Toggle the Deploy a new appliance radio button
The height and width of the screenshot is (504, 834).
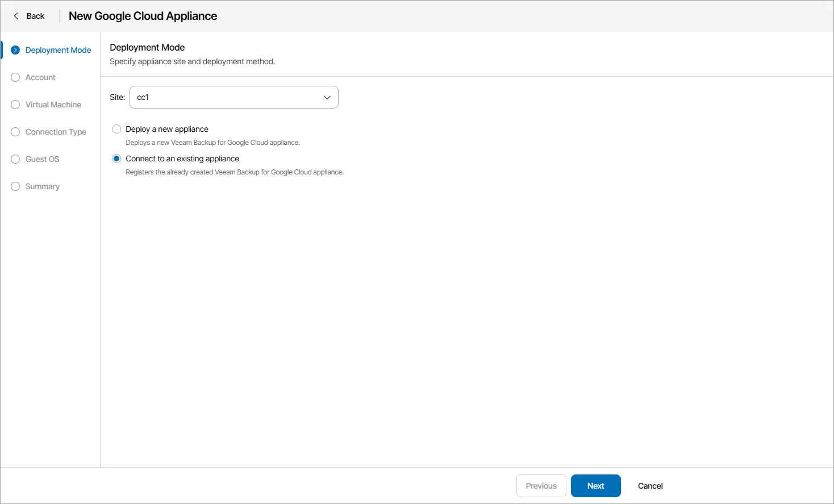coord(116,129)
